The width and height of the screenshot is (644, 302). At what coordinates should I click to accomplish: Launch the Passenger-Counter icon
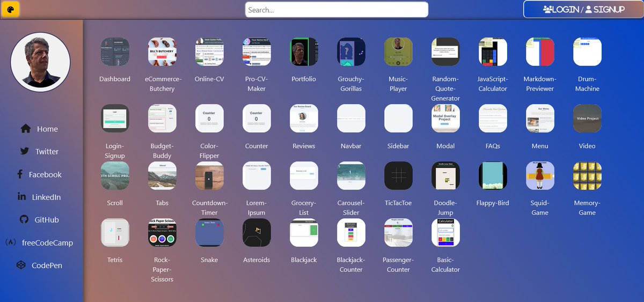[398, 232]
